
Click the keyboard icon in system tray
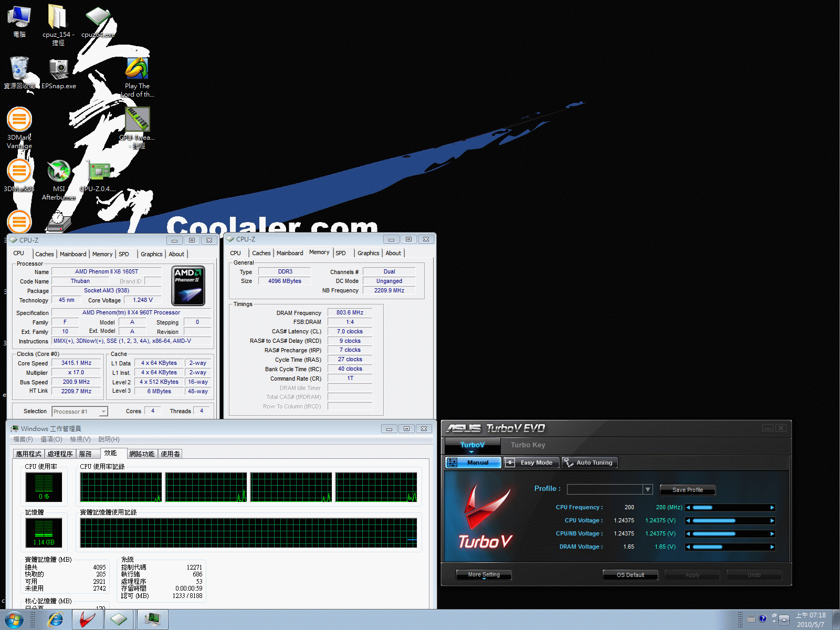coord(751,619)
